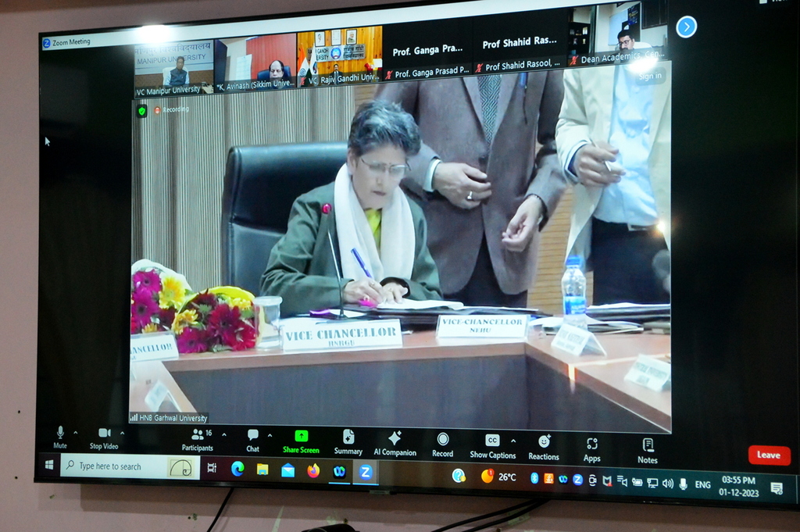Mute the microphone in Zoom toolbar

(60, 437)
